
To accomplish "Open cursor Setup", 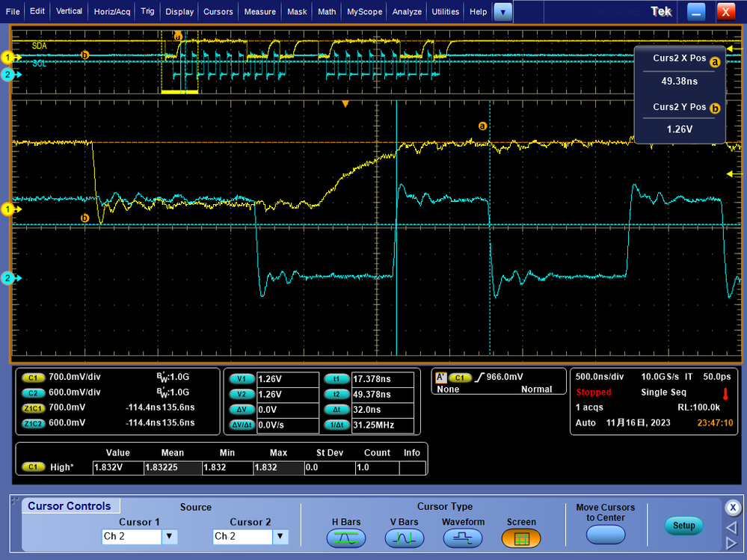I will pyautogui.click(x=683, y=526).
